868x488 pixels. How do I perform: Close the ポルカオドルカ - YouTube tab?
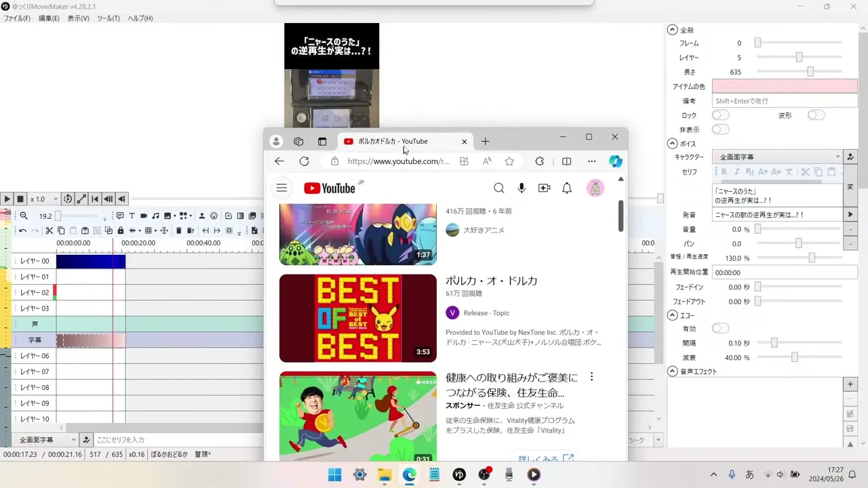click(x=465, y=142)
